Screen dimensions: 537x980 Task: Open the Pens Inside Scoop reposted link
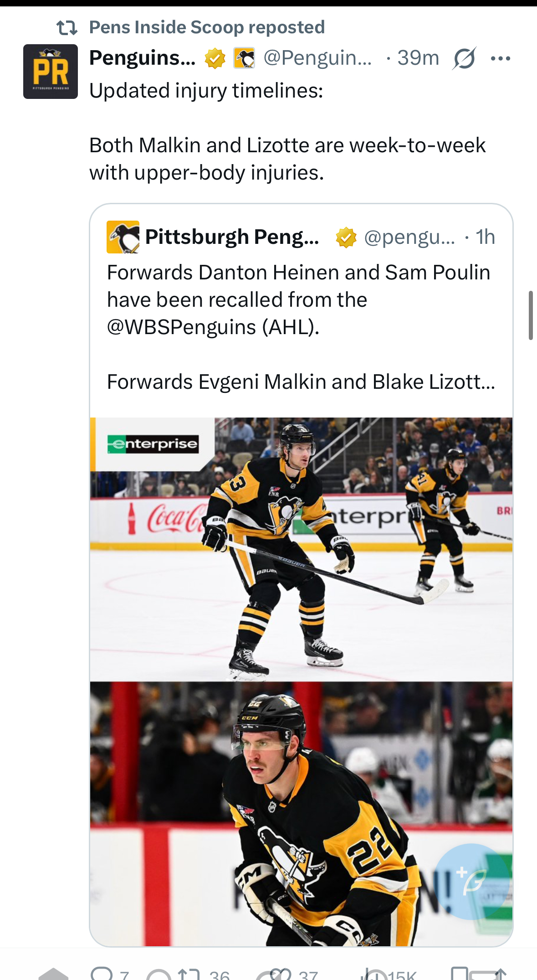[x=207, y=27]
